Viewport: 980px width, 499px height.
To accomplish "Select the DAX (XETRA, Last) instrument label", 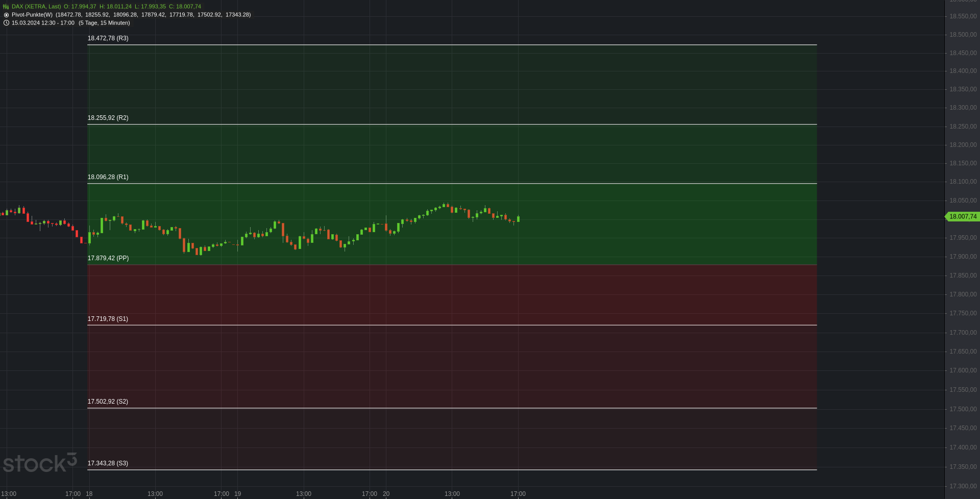I will [x=36, y=7].
